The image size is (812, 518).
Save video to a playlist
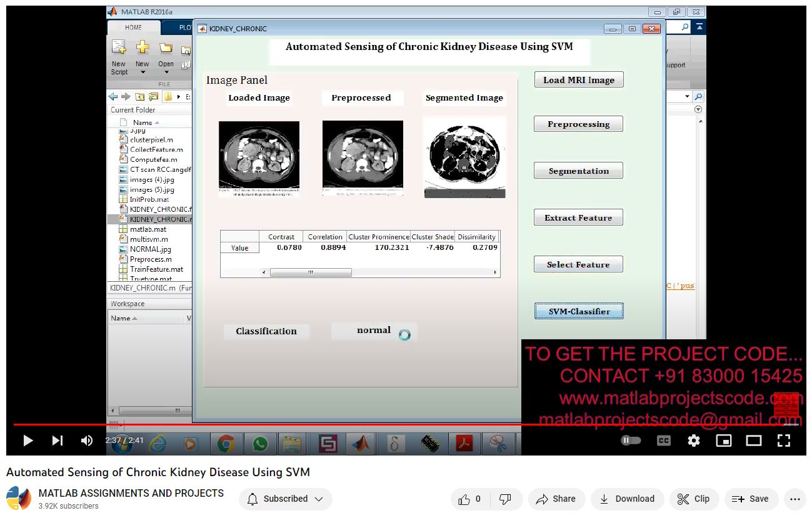(x=751, y=499)
